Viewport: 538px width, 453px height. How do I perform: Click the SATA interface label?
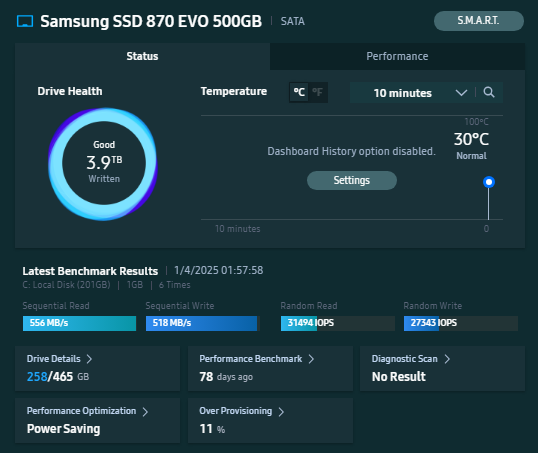click(x=293, y=21)
